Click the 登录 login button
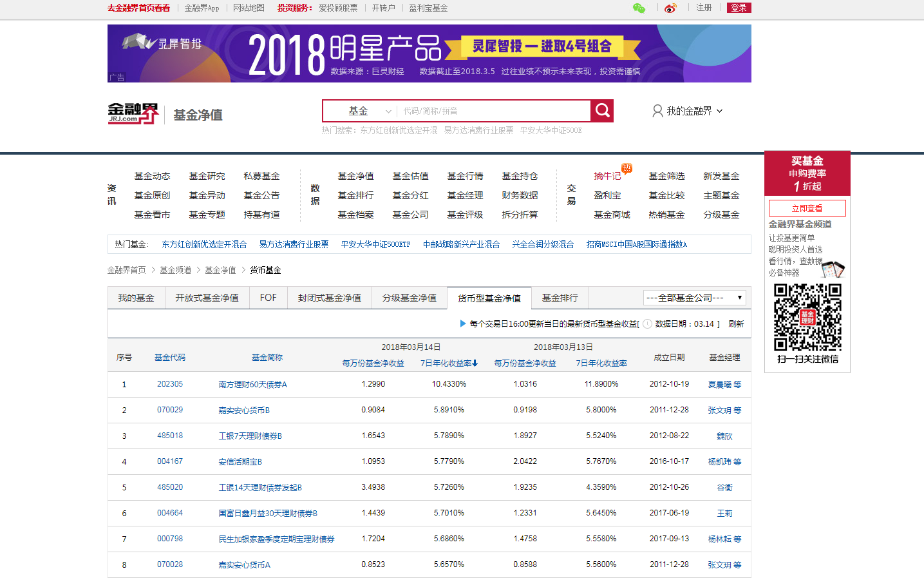This screenshot has width=924, height=578. pyautogui.click(x=739, y=8)
